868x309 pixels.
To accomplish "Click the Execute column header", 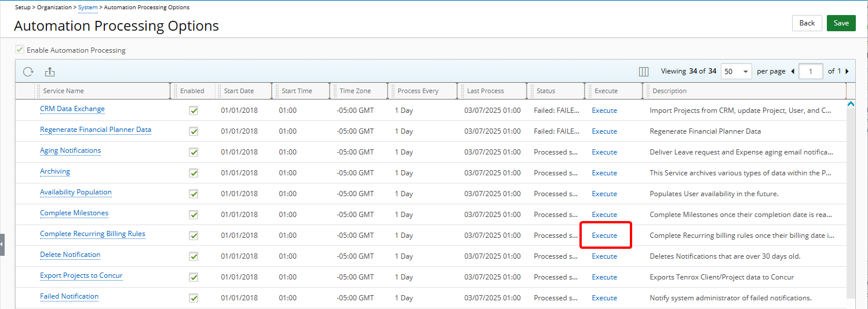I will [x=606, y=91].
